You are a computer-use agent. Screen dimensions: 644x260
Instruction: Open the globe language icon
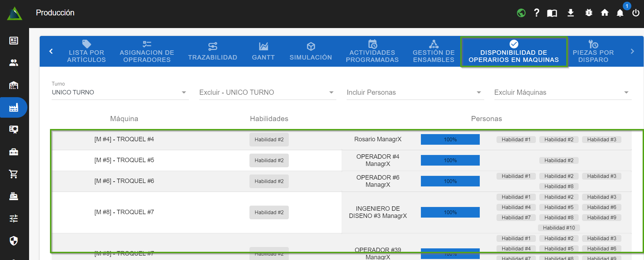pyautogui.click(x=521, y=13)
